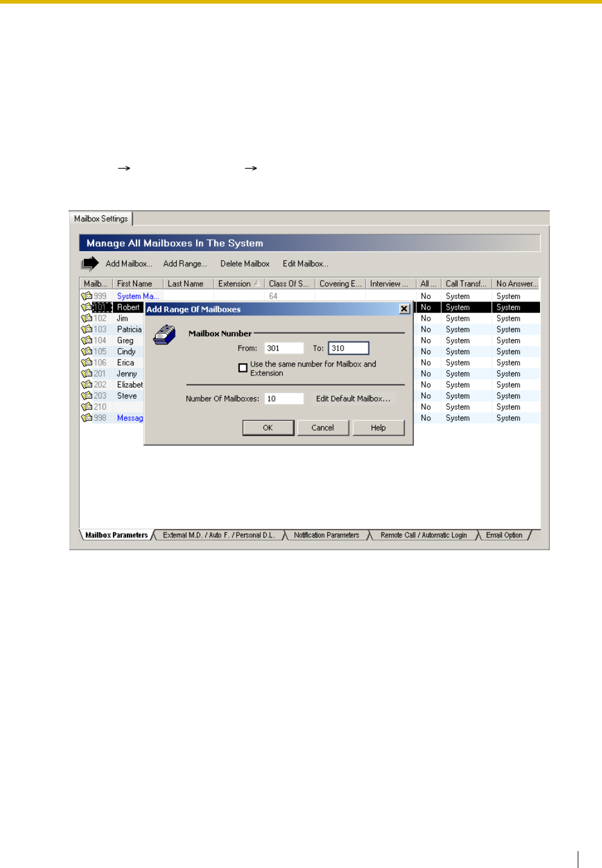Select the System Ma... mailbox entry

pyautogui.click(x=138, y=296)
